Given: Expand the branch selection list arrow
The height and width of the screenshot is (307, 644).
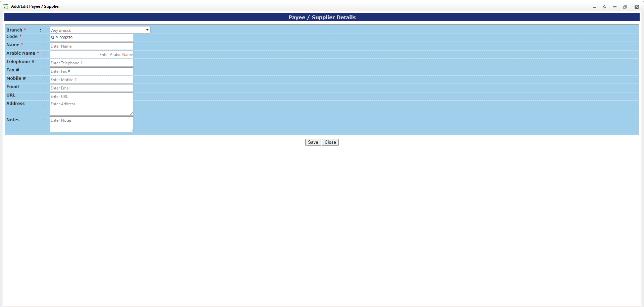Looking at the screenshot, I should pyautogui.click(x=147, y=30).
